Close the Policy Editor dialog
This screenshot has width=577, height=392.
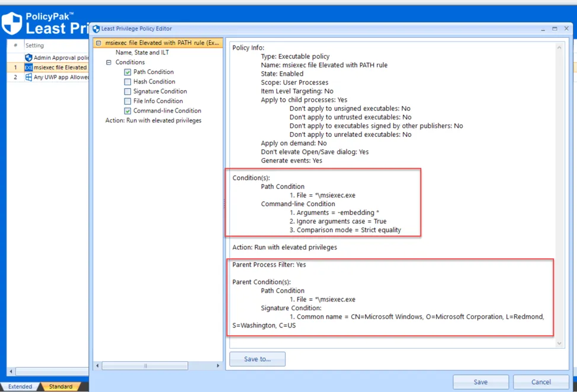pos(567,28)
